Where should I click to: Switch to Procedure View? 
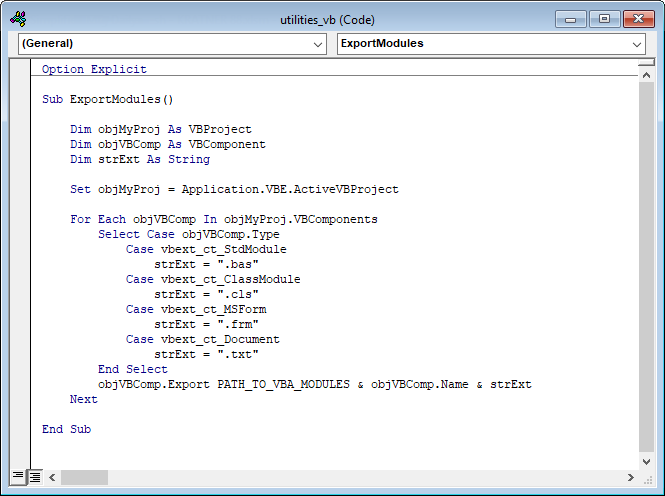[18, 476]
